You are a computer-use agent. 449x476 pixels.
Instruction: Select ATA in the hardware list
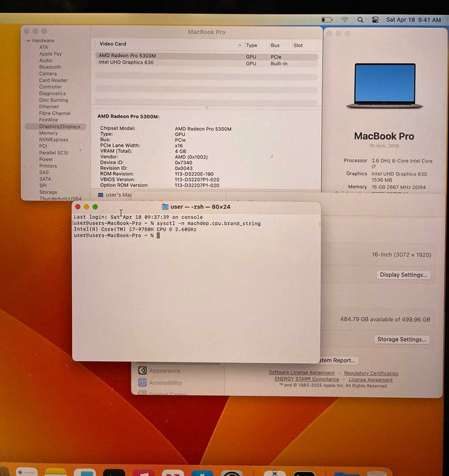[44, 47]
